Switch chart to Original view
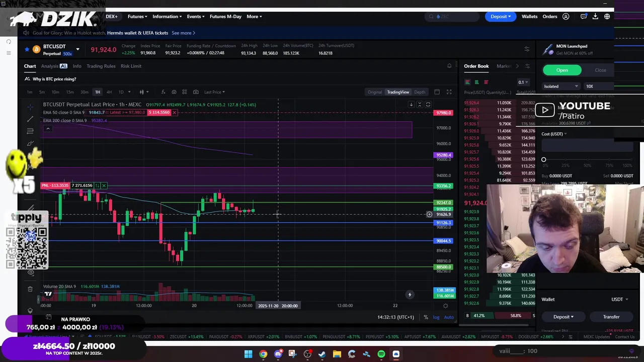Image resolution: width=644 pixels, height=362 pixels. [375, 92]
